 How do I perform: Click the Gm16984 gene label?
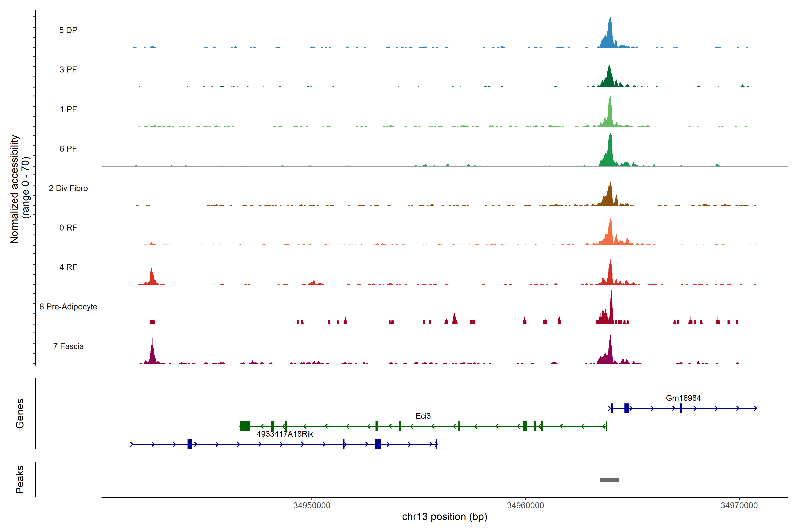tap(683, 398)
